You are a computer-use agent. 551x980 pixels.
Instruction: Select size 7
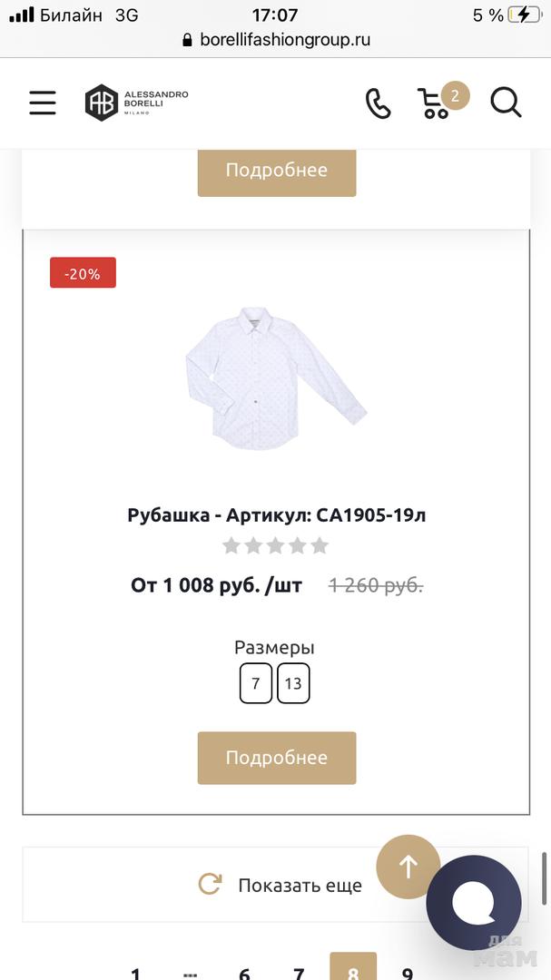[256, 683]
